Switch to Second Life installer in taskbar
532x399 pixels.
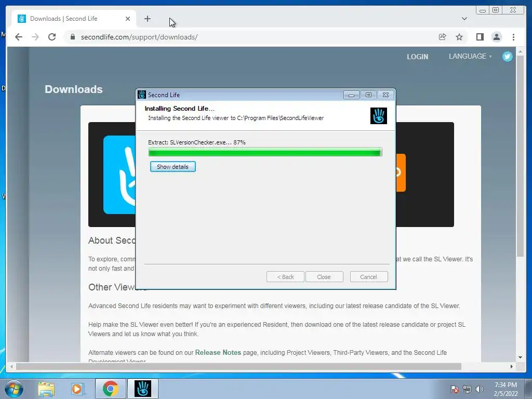coord(142,389)
